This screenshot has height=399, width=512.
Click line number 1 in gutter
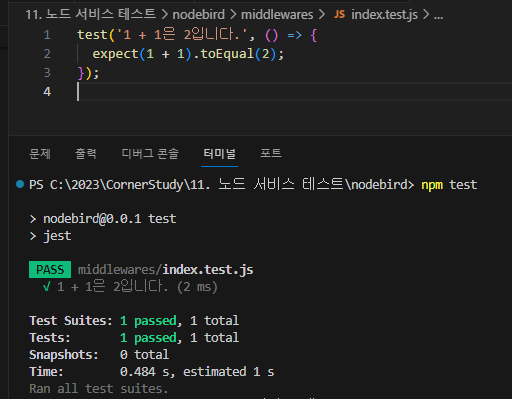(x=47, y=35)
